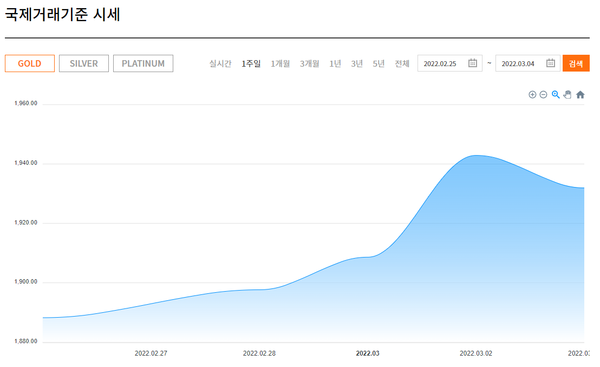Click the chart zoom in plus icon
This screenshot has height=367, width=600.
coord(532,95)
